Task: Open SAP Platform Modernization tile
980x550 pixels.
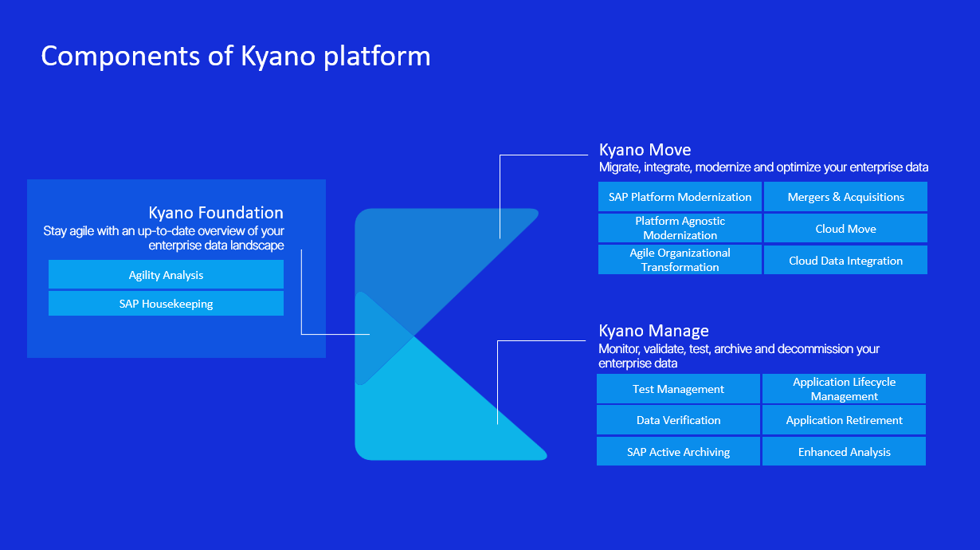Action: click(x=680, y=197)
